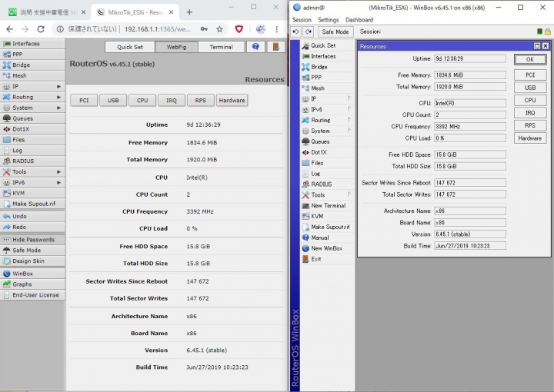Image resolution: width=554 pixels, height=392 pixels.
Task: Click OK in WinBox Resources window
Action: (530, 60)
